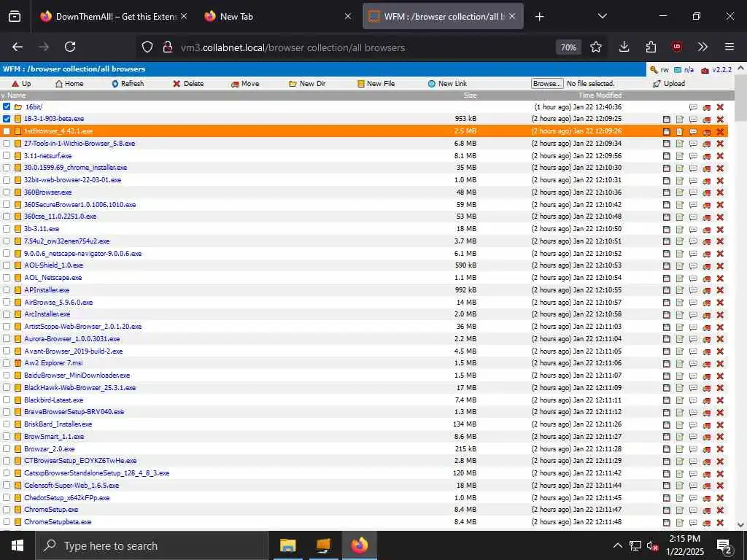Tick the checkbox for 27-Tools-in-1-Wichio-Browser_5.8.exe

click(7, 144)
